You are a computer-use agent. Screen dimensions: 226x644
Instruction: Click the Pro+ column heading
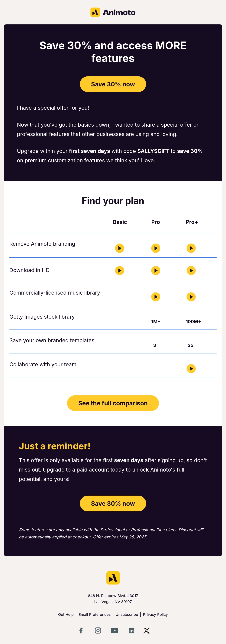pyautogui.click(x=192, y=222)
